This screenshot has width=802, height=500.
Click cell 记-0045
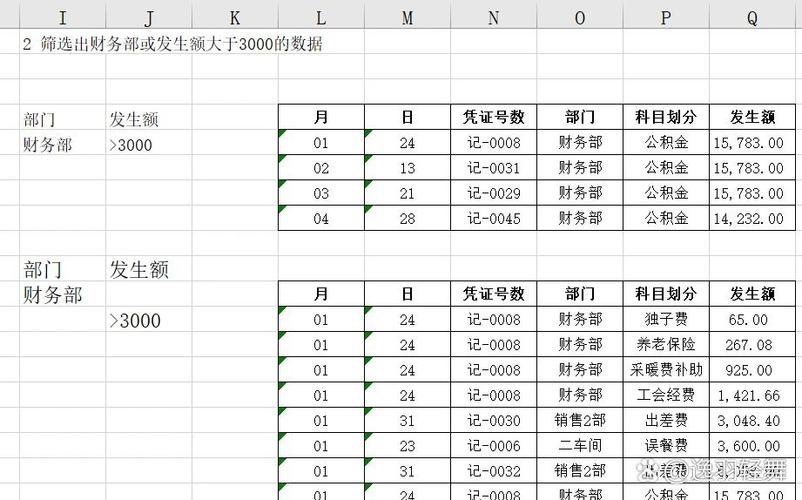494,218
